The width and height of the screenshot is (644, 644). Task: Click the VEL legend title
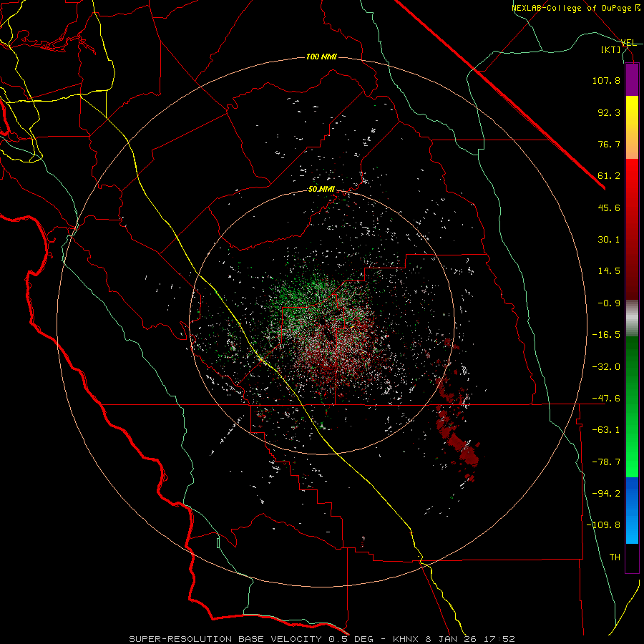[628, 43]
